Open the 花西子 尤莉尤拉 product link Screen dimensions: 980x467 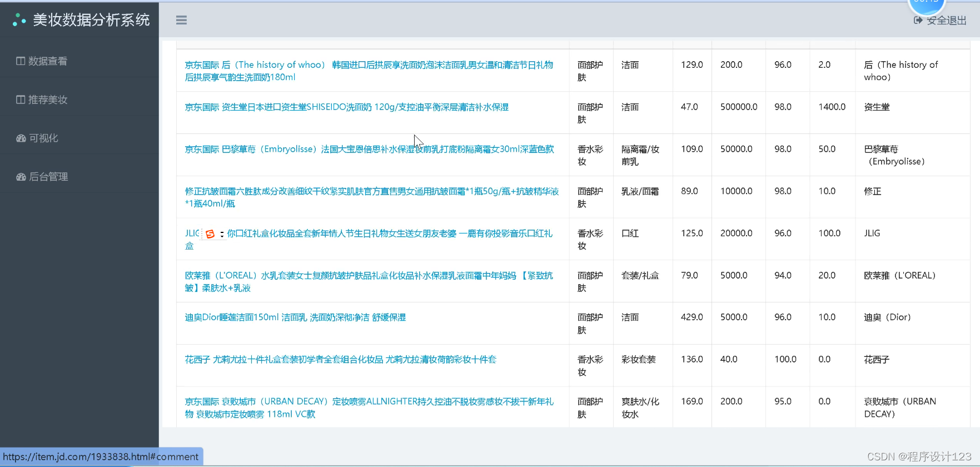341,360
